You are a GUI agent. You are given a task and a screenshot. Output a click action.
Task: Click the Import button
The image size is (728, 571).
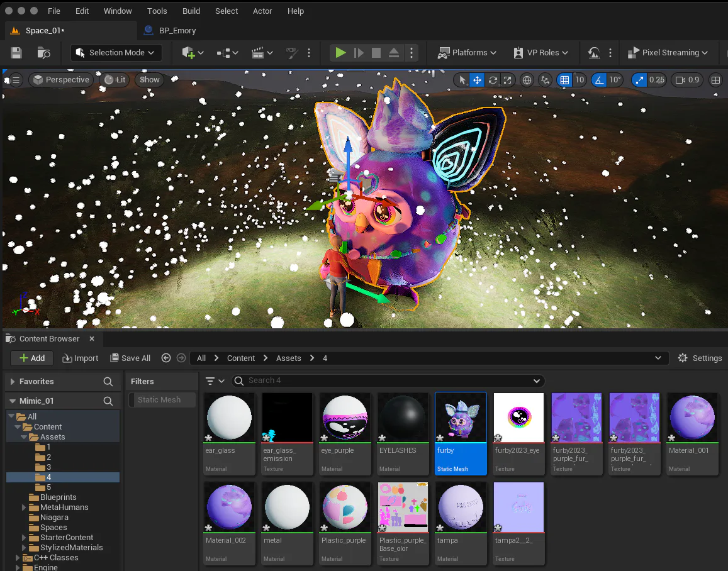click(x=81, y=358)
